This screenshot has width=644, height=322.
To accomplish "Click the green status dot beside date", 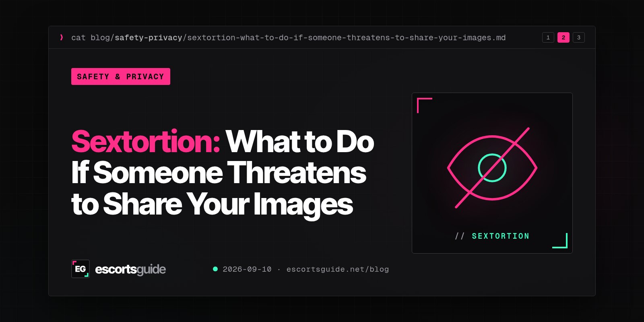I will [215, 269].
